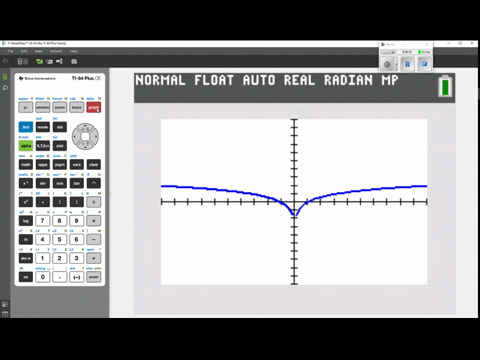Click the sto→ store key
The height and width of the screenshot is (360, 480).
click(26, 258)
